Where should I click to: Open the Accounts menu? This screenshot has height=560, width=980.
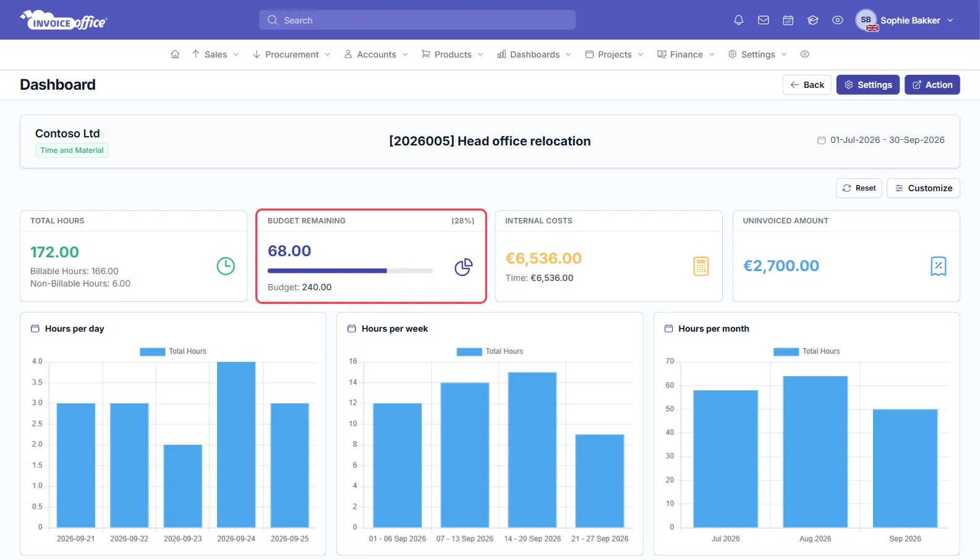click(377, 54)
